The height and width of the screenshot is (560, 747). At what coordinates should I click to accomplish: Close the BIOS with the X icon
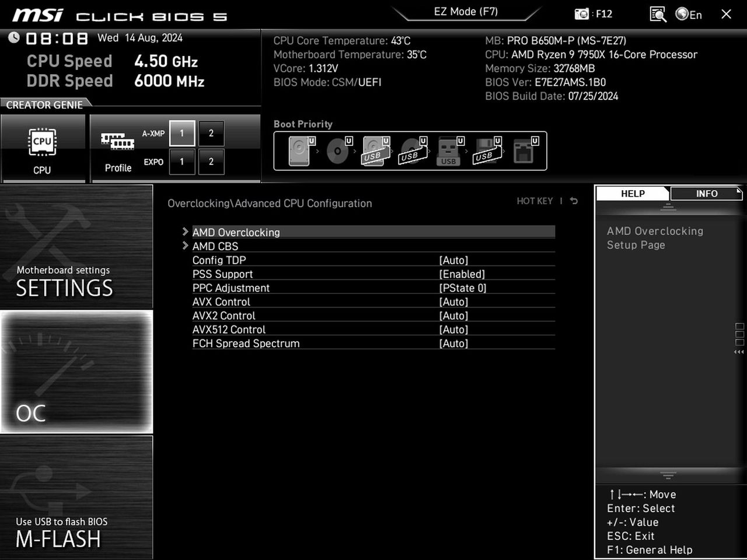pyautogui.click(x=726, y=14)
